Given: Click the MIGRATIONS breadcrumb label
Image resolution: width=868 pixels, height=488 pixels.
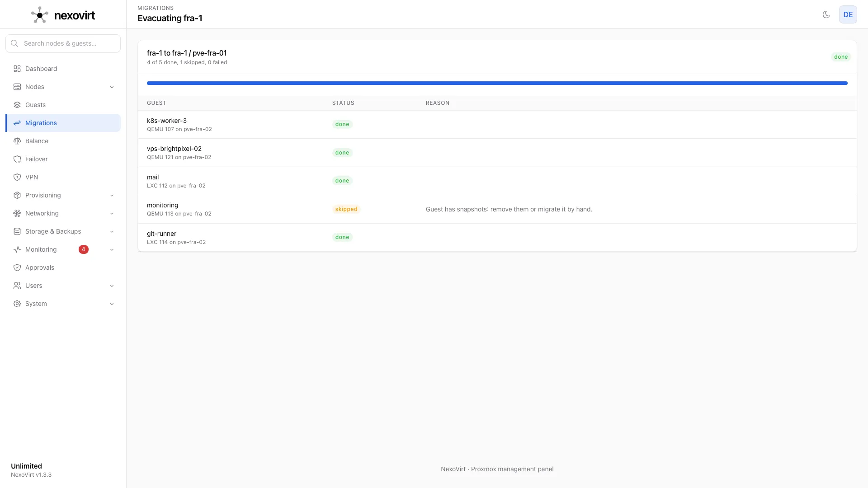Looking at the screenshot, I should click(156, 8).
